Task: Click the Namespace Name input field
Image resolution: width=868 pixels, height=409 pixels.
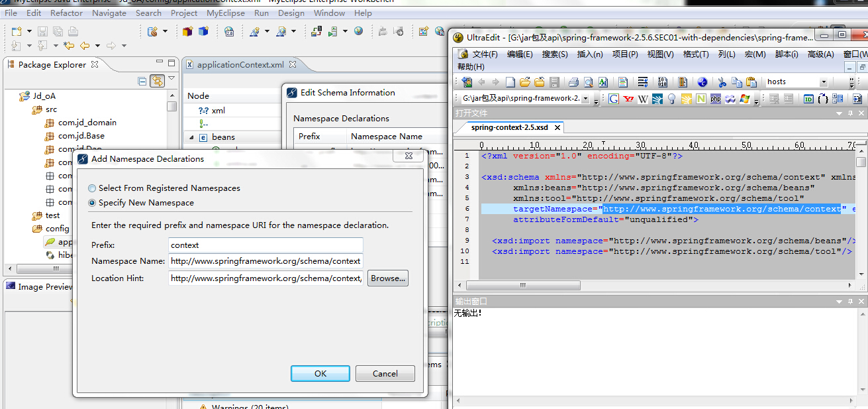Action: pyautogui.click(x=265, y=261)
